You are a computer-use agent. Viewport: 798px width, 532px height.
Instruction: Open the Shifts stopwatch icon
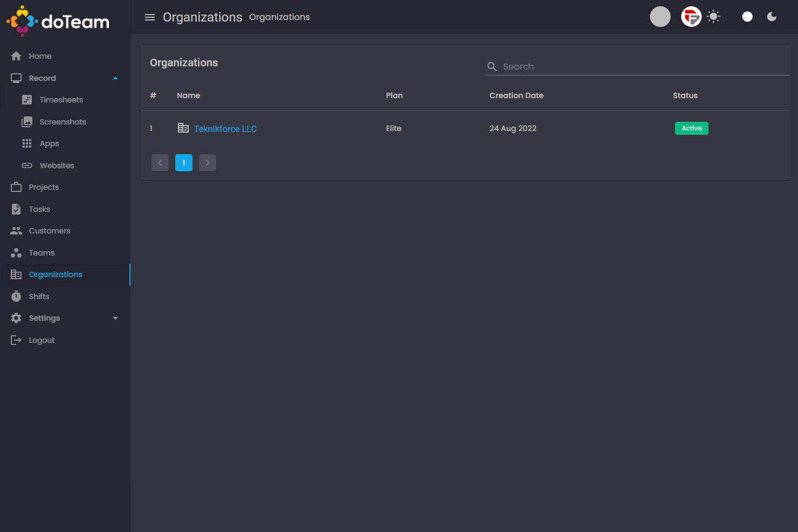[16, 296]
